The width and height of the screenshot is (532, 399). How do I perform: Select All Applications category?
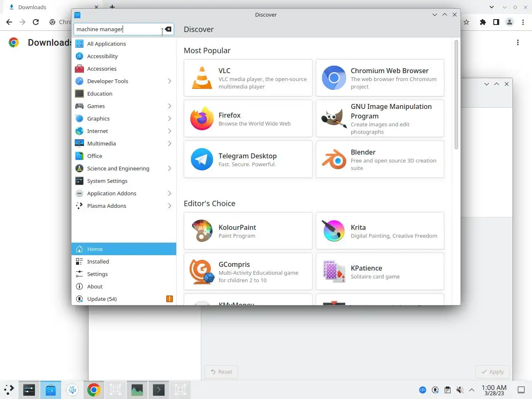[x=124, y=44]
